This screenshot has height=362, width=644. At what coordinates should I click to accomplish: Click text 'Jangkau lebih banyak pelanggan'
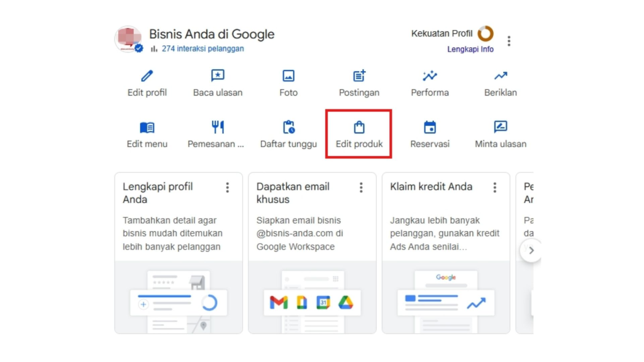(x=435, y=227)
